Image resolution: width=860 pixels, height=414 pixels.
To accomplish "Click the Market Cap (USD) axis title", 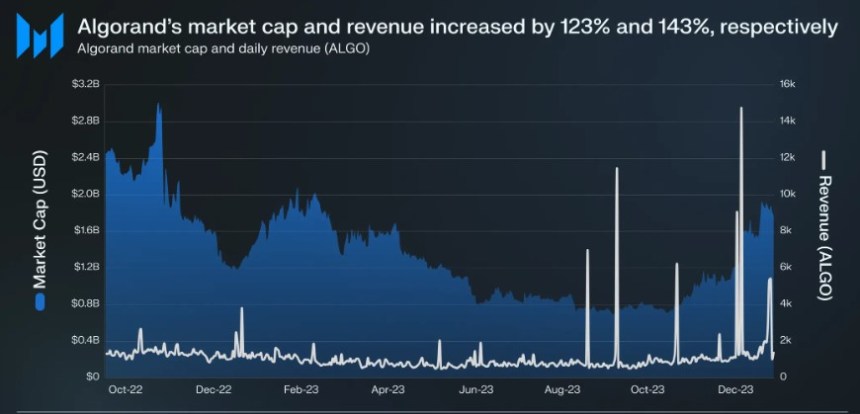I will pos(40,219).
